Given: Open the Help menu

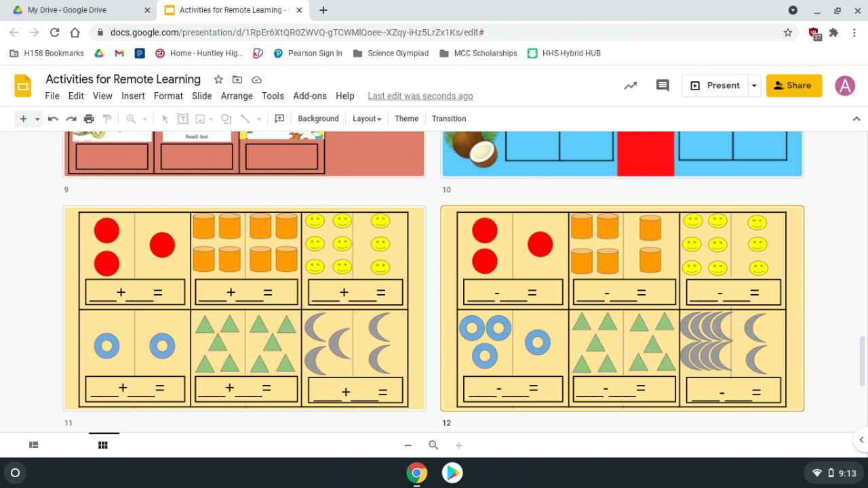Looking at the screenshot, I should (345, 96).
